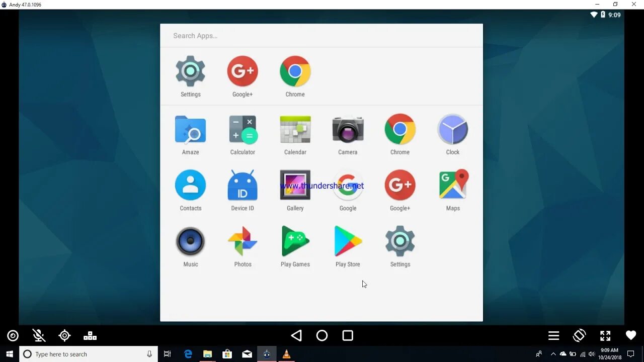Screen dimensions: 644x362
Task: Click the Andy heart icon
Action: click(x=631, y=335)
